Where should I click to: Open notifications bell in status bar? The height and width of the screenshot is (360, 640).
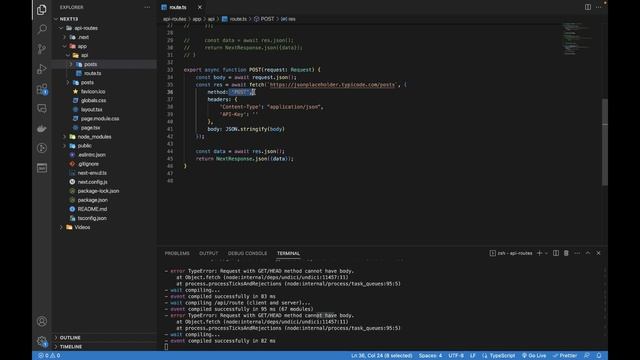coord(599,356)
